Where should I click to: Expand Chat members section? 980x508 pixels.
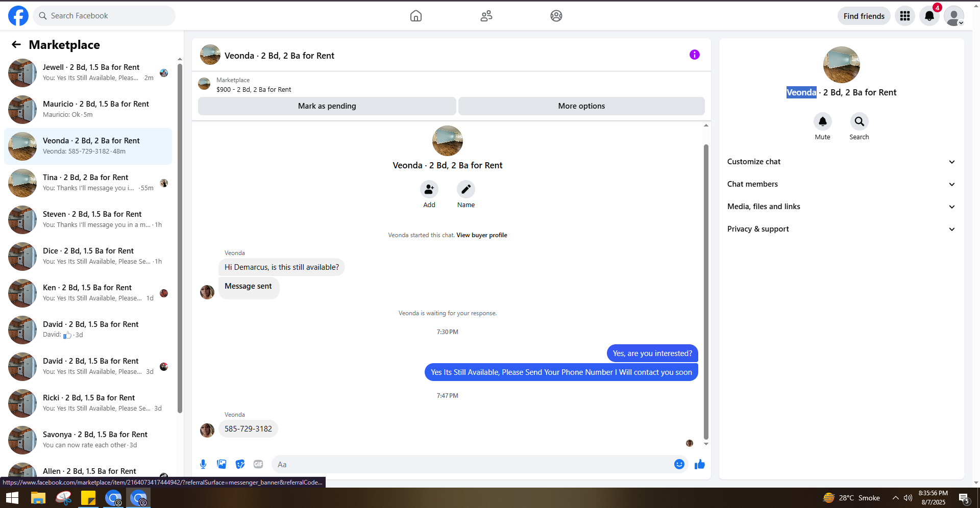pos(842,184)
